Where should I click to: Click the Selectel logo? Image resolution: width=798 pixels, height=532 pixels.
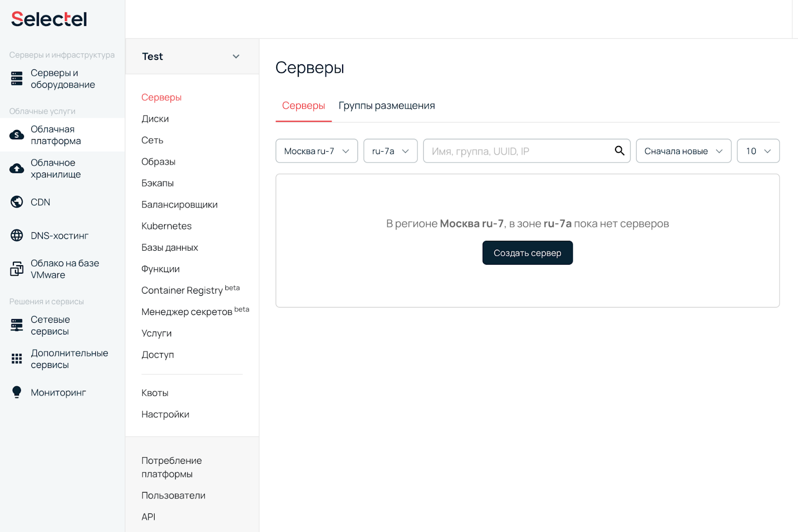coord(49,19)
